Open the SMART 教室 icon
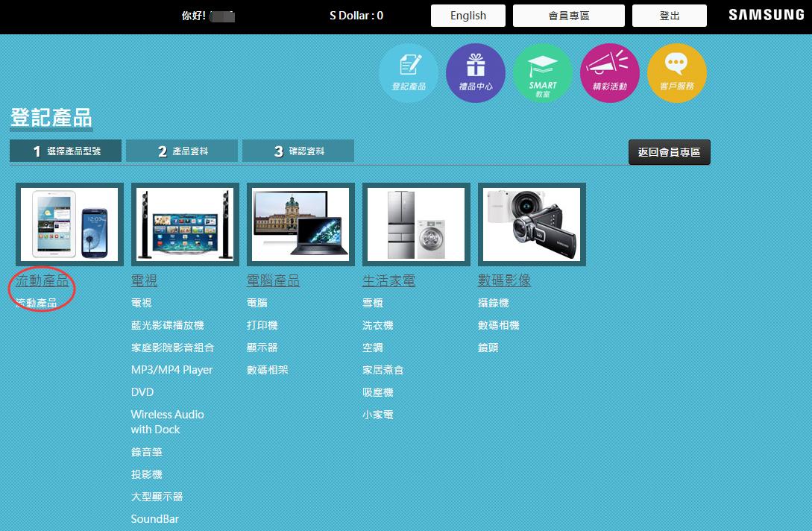Screen dimensions: 812x531 [x=542, y=72]
